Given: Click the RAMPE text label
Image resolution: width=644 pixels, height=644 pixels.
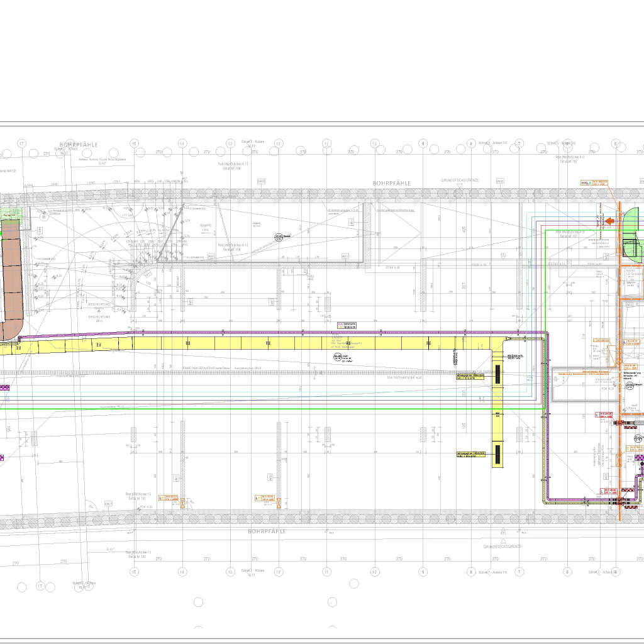Looking at the screenshot, I should 206,225.
